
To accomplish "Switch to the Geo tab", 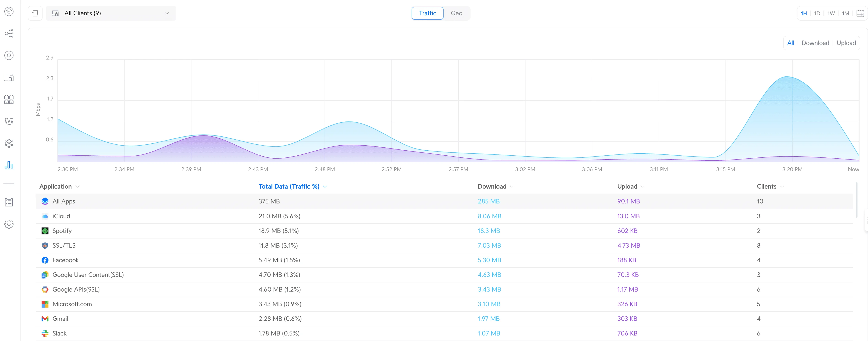I will (457, 13).
